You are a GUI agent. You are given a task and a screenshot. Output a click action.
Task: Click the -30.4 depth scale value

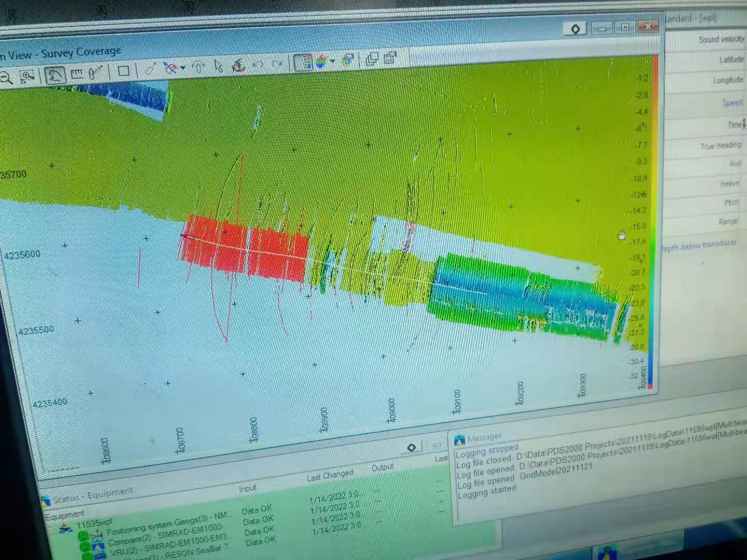[636, 361]
